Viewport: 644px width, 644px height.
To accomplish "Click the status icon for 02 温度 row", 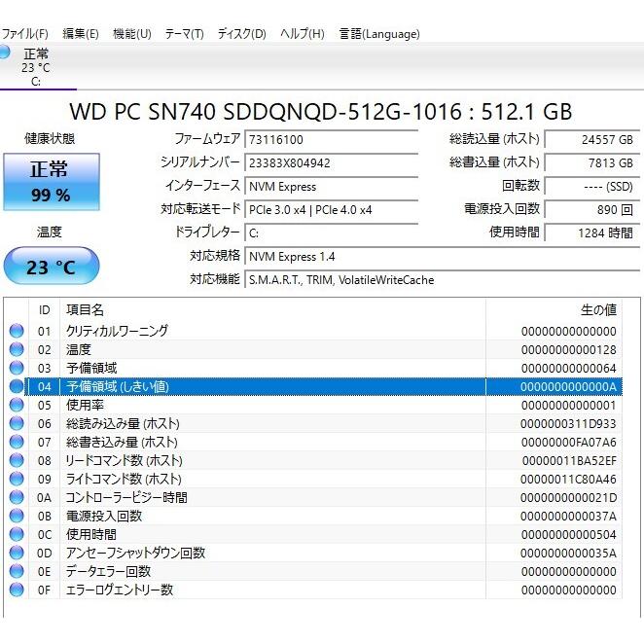I will coord(17,349).
